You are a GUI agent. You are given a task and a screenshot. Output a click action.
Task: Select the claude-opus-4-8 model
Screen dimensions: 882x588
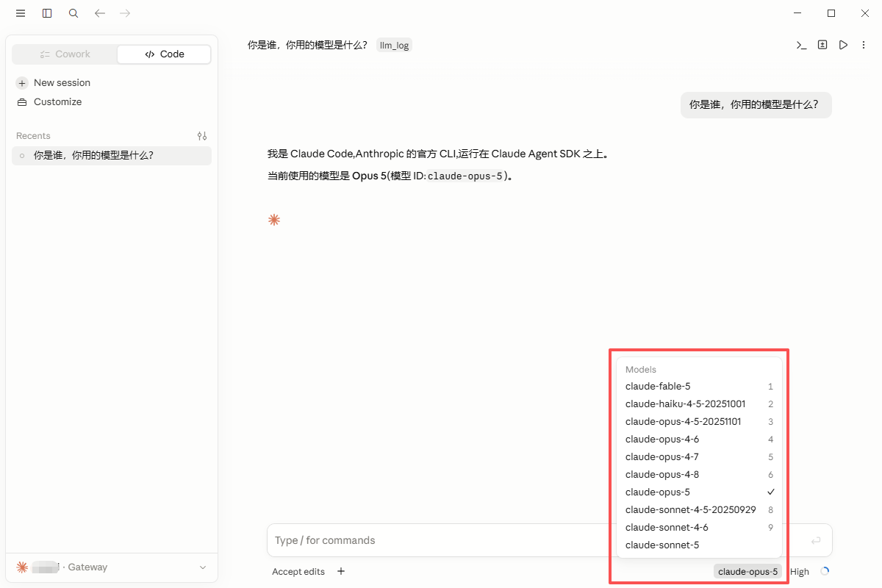click(699, 475)
